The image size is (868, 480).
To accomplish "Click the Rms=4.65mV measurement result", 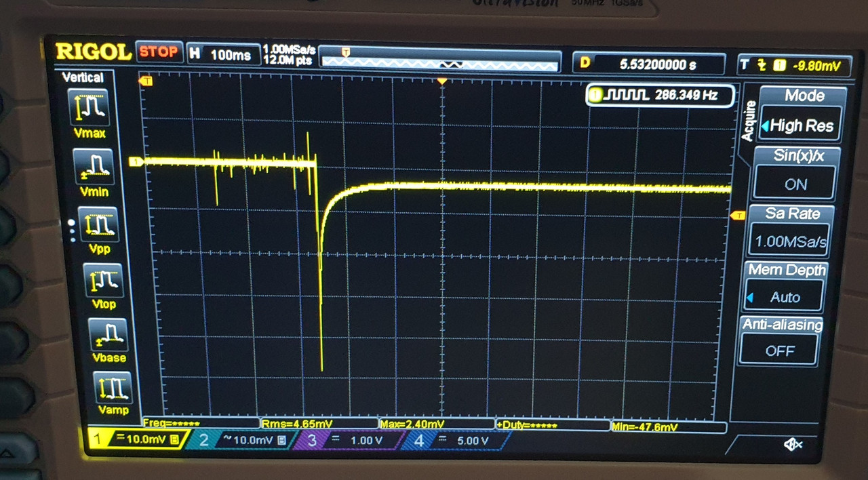I will click(x=297, y=424).
